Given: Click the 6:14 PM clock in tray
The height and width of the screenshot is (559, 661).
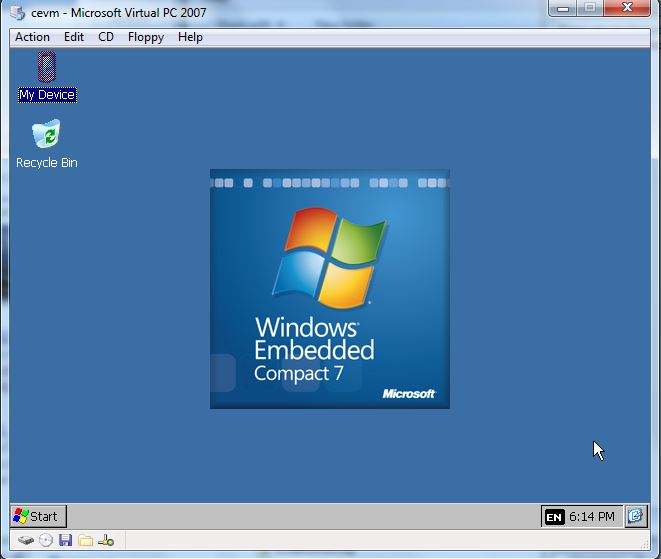Looking at the screenshot, I should pyautogui.click(x=592, y=516).
